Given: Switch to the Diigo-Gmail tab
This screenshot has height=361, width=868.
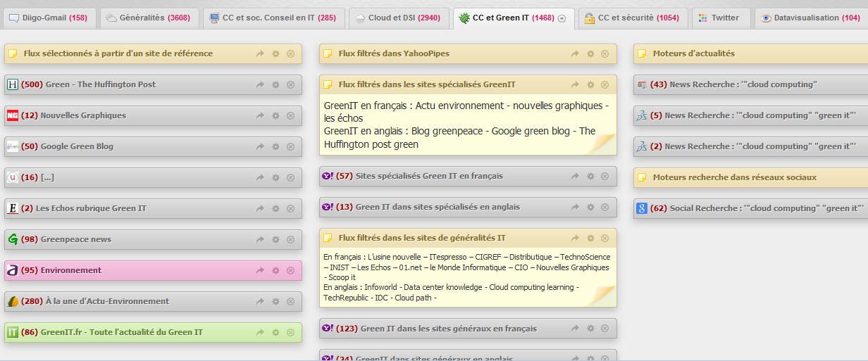Looking at the screenshot, I should 48,18.
